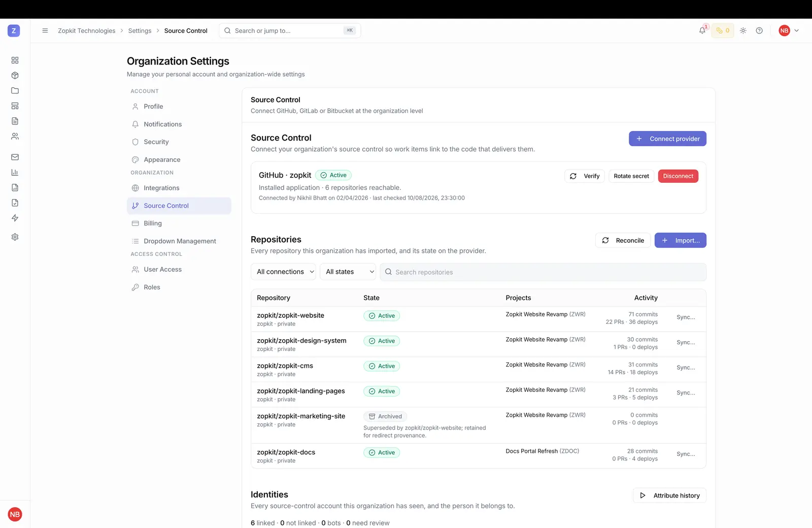Screen dimensions: 812x528
Task: Open the notifications bell icon
Action: pyautogui.click(x=702, y=31)
